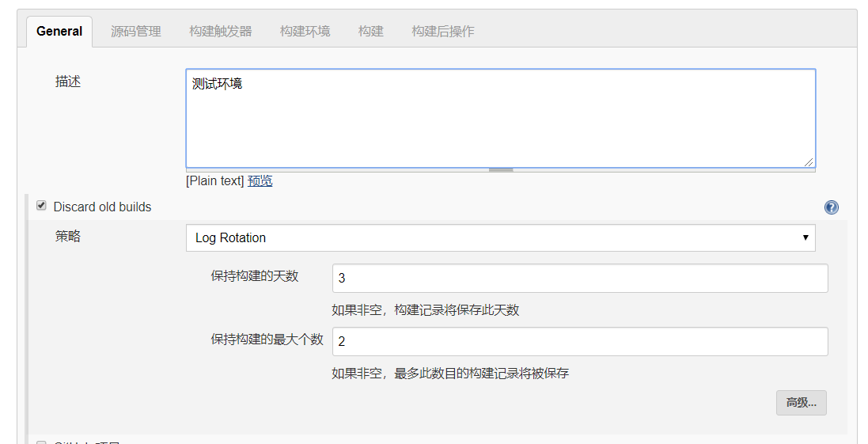Open help for Discard old builds

[x=831, y=207]
